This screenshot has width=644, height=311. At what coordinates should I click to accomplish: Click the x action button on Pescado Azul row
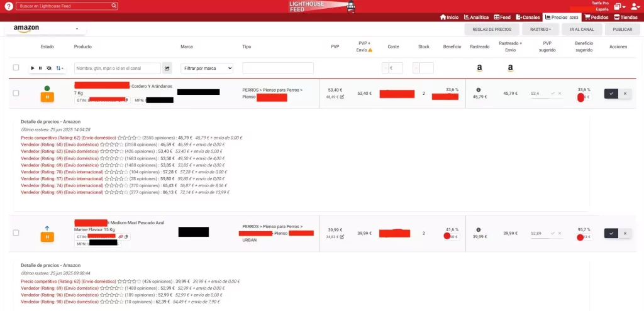625,234
